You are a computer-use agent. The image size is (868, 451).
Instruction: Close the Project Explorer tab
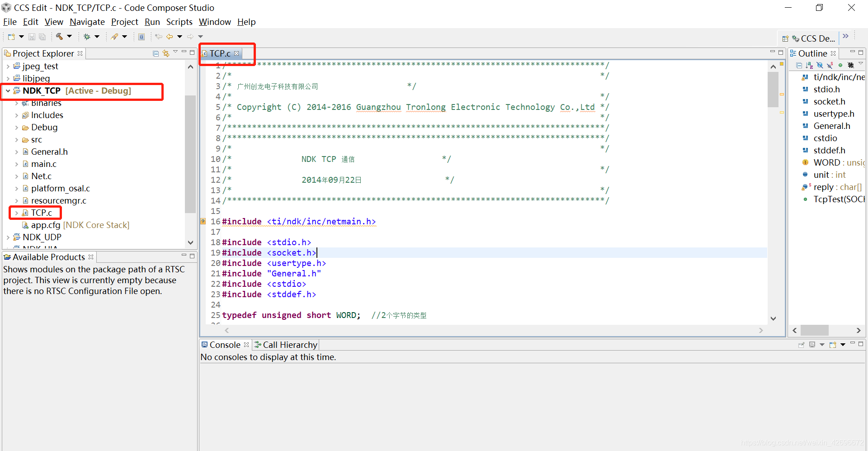tap(80, 53)
